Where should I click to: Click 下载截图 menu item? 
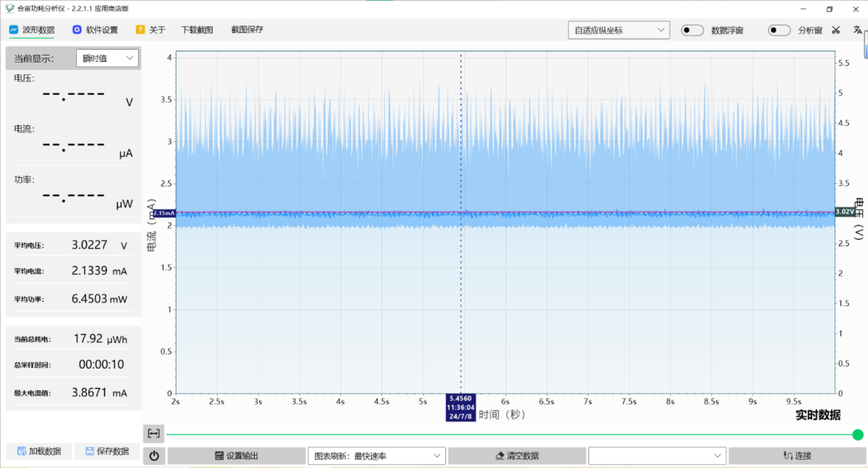197,30
